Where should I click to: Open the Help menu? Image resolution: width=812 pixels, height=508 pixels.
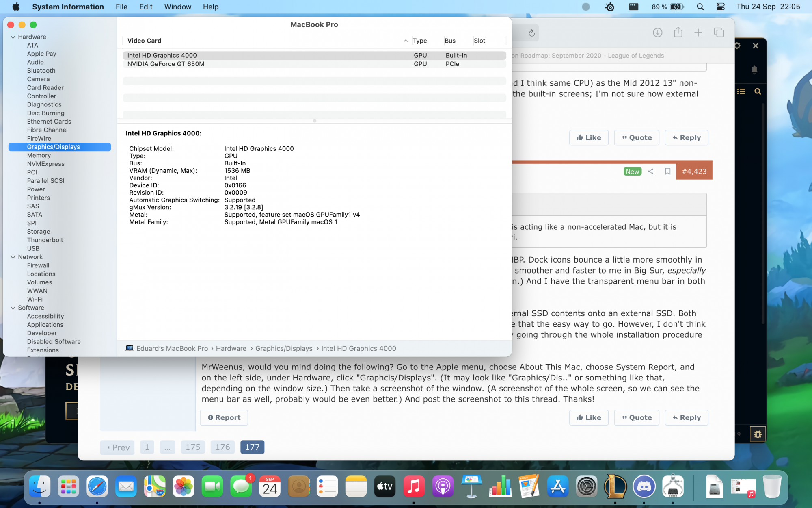pos(211,7)
